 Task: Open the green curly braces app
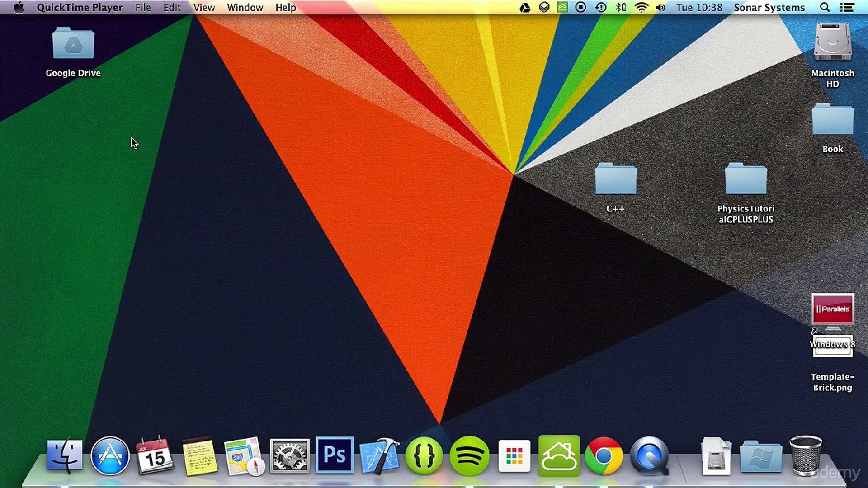pos(424,455)
